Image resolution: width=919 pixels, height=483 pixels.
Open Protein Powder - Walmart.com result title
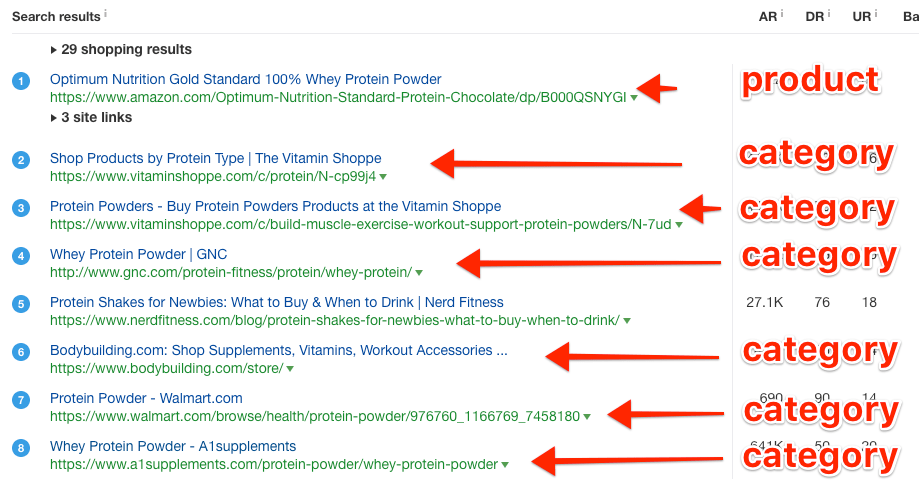(x=146, y=399)
